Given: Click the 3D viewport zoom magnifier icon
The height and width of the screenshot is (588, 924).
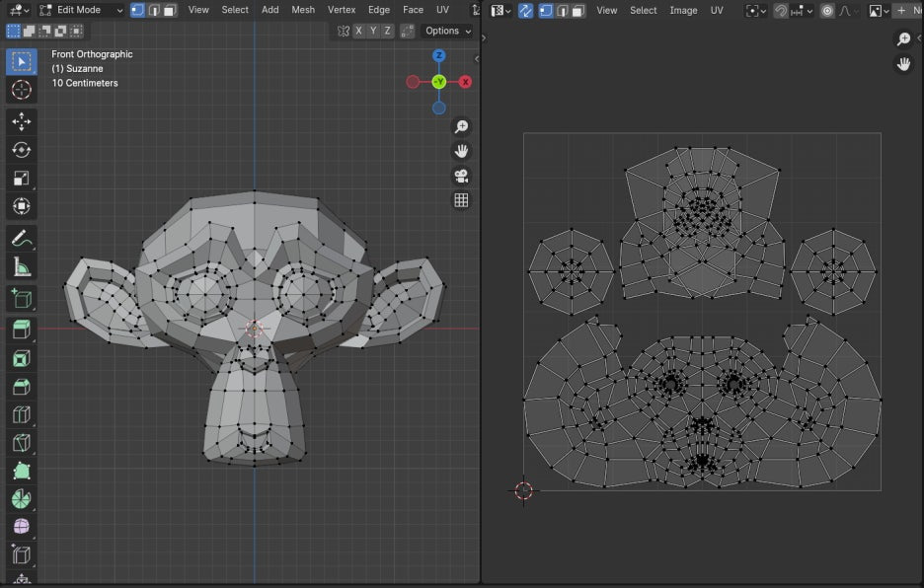Looking at the screenshot, I should (x=461, y=126).
